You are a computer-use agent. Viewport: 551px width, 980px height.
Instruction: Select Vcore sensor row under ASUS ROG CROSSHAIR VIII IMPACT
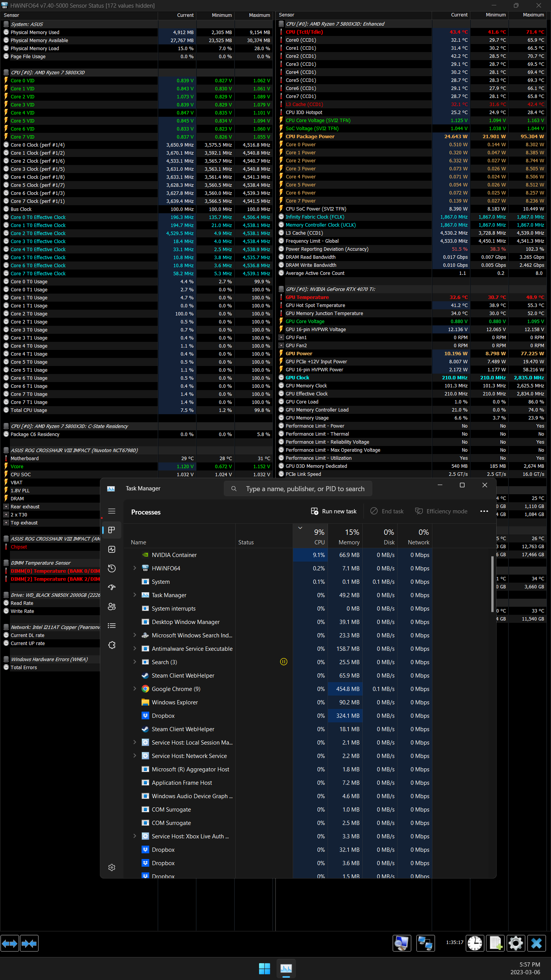138,467
